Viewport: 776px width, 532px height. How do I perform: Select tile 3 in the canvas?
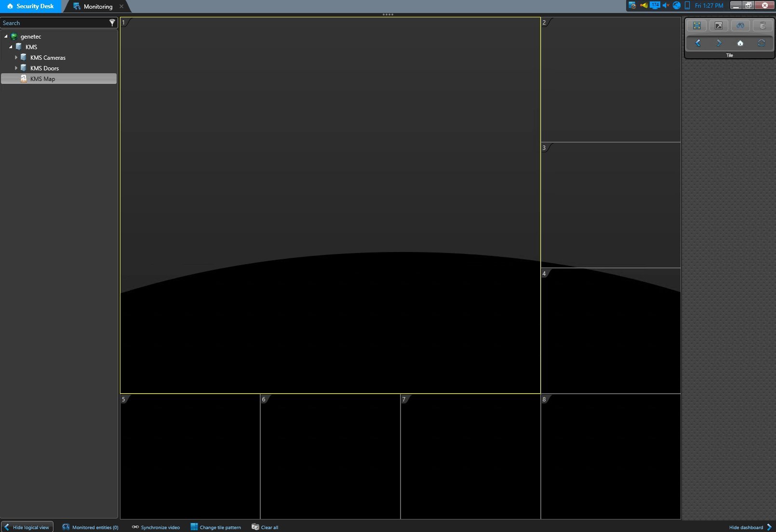[x=611, y=205]
